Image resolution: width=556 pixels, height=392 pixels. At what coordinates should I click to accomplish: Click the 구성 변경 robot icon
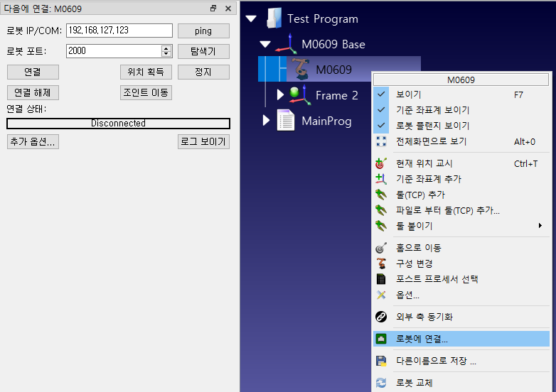click(x=381, y=263)
